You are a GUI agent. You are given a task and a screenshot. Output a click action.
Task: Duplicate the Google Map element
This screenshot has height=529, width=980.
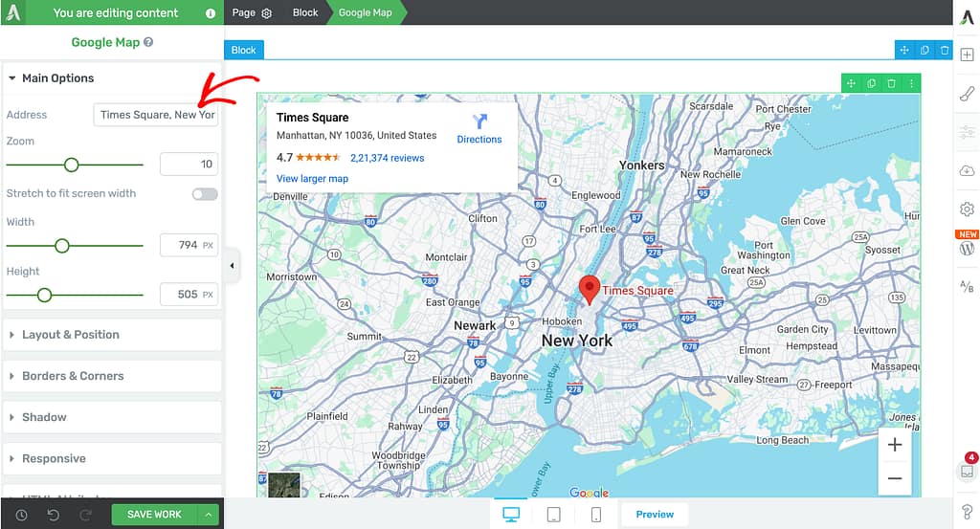(x=871, y=83)
